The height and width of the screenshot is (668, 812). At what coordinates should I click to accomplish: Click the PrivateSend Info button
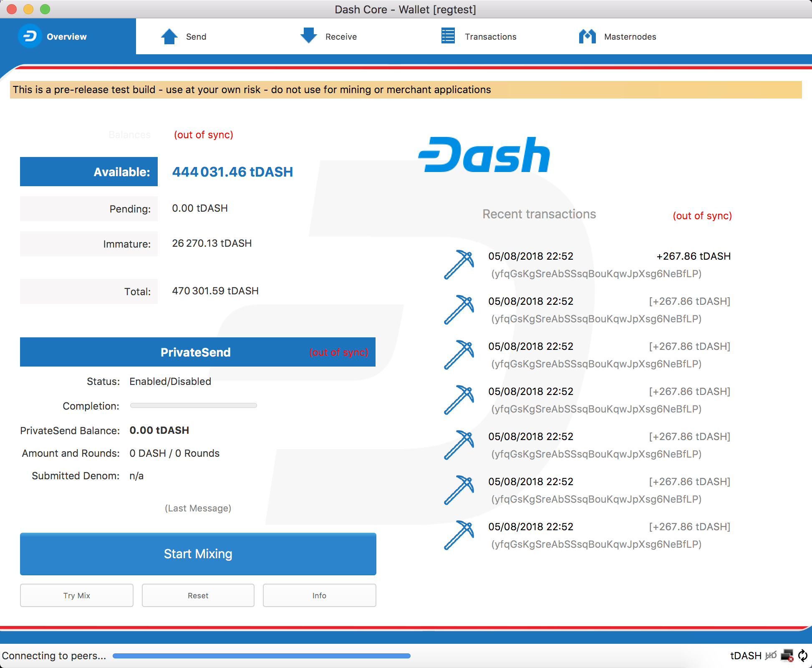(x=320, y=595)
